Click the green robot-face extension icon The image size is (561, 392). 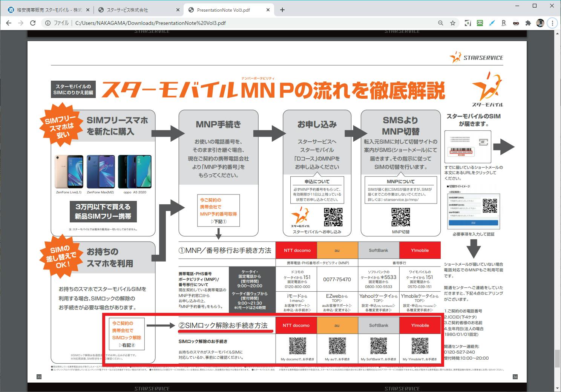pyautogui.click(x=480, y=23)
